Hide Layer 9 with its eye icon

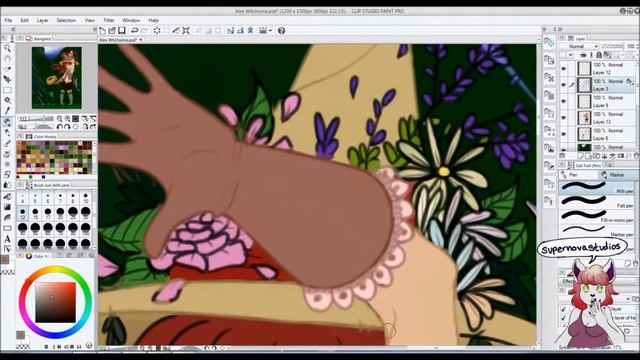(563, 101)
